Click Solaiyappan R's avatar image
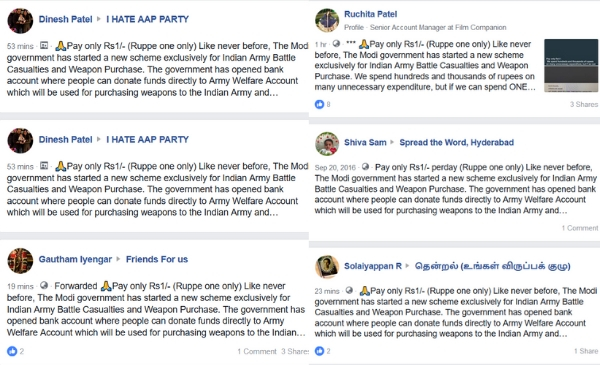The height and width of the screenshot is (365, 600). (327, 267)
